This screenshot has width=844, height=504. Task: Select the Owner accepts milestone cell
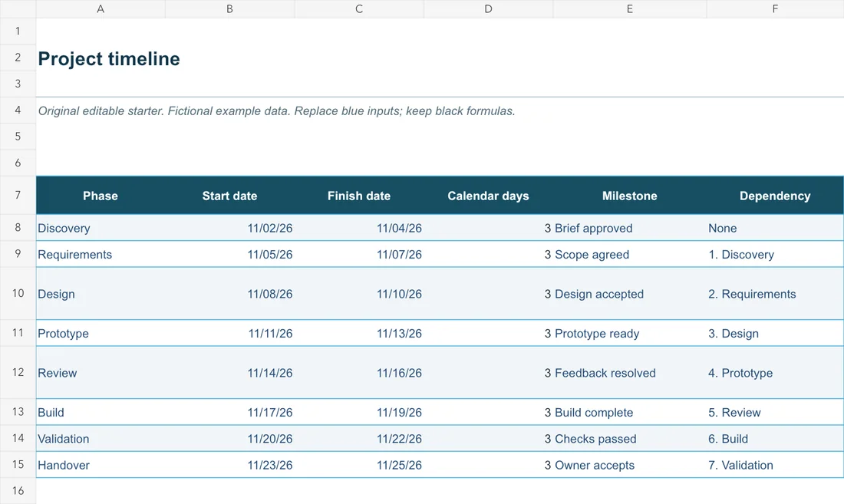coord(630,466)
